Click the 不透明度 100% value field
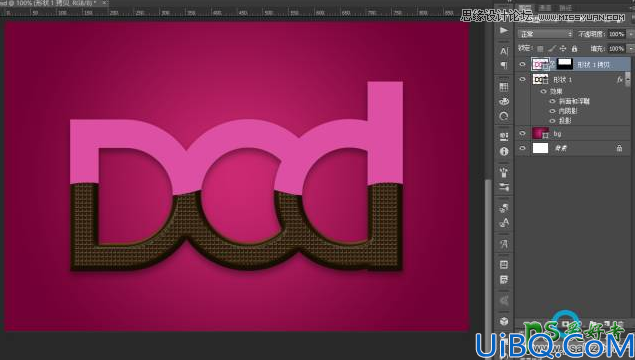This screenshot has height=360, width=635. pos(617,34)
